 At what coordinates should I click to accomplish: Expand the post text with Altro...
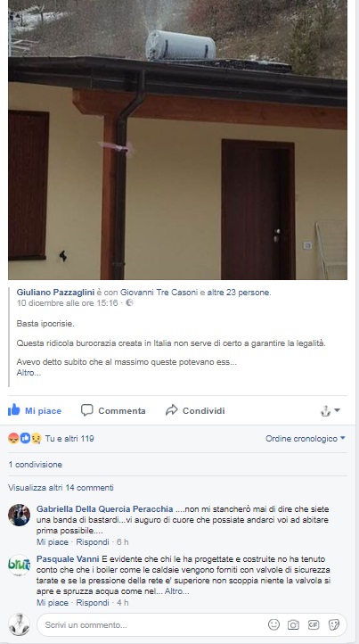click(x=29, y=373)
